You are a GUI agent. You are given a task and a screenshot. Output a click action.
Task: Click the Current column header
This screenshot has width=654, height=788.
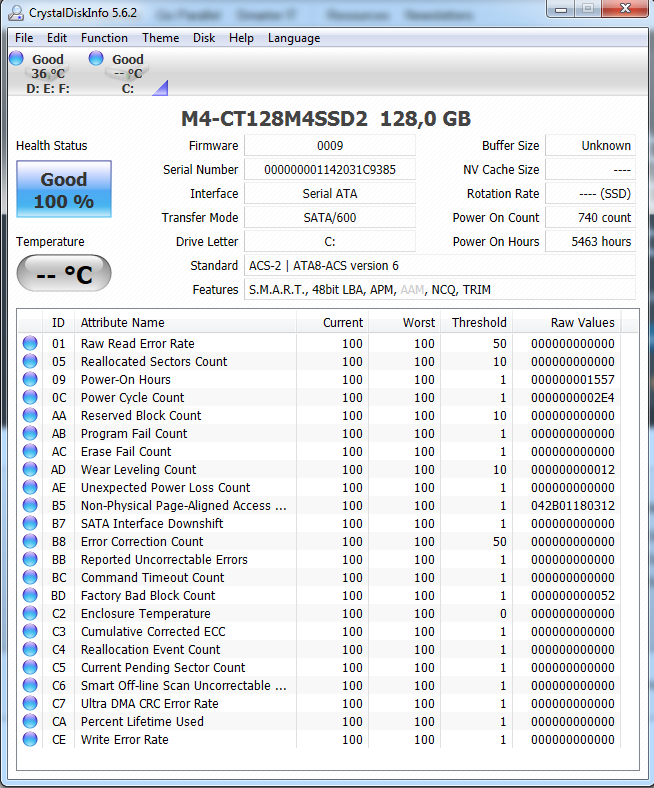pos(332,323)
